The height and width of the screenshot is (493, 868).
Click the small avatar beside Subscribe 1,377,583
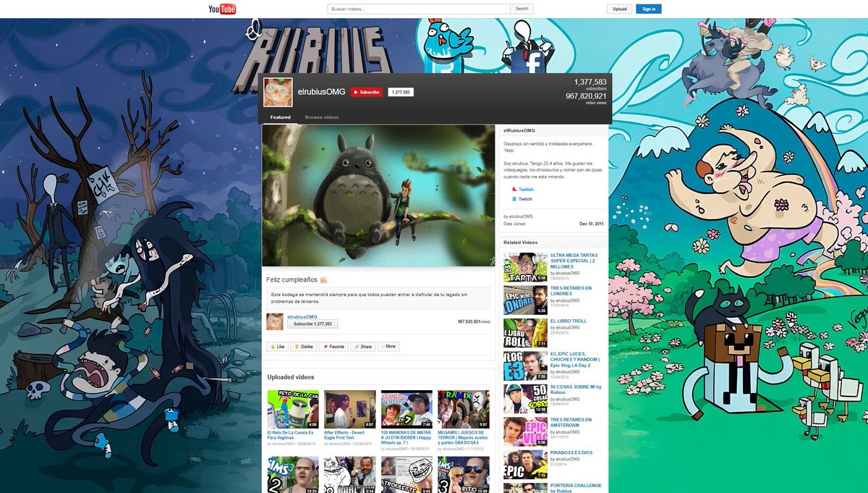coord(275,322)
